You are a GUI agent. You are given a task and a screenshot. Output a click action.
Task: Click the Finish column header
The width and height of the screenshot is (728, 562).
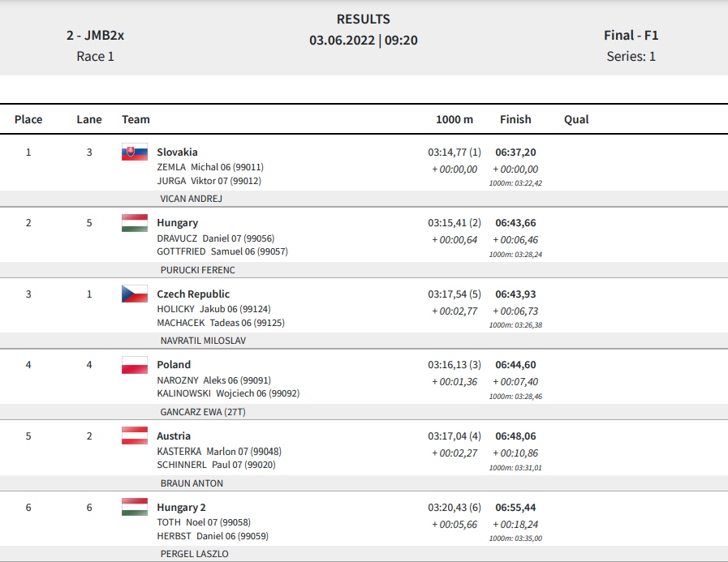point(515,119)
